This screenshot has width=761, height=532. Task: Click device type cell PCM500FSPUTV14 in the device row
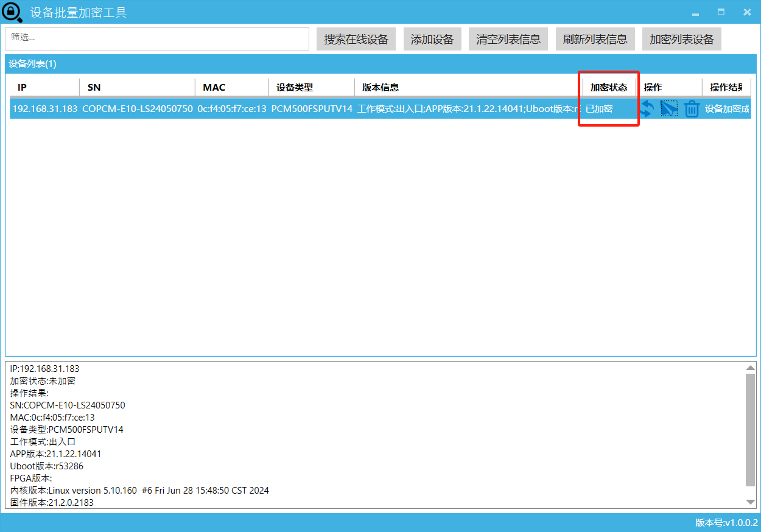coord(312,109)
